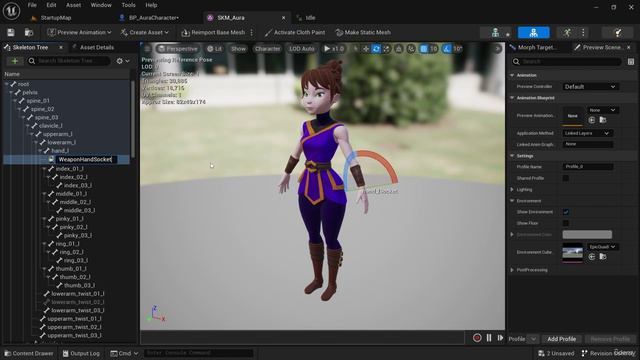The image size is (640, 360).
Task: Select the translate gizmo tool in viewport
Action: (x=366, y=49)
